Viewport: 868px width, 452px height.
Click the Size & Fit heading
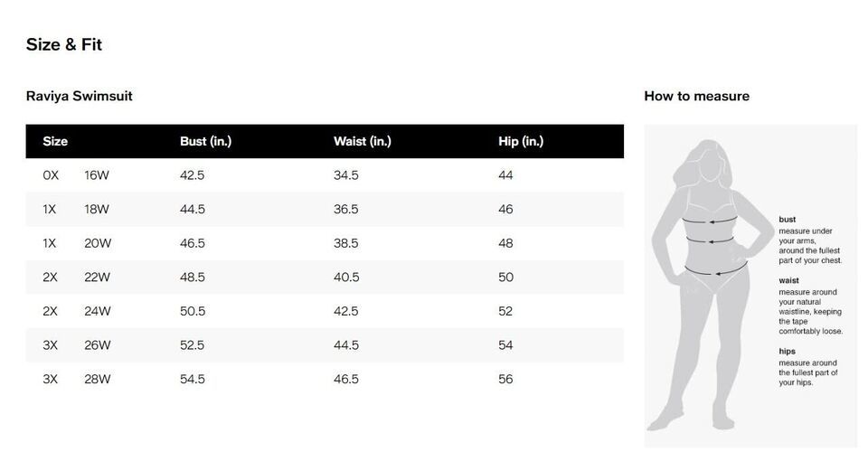pos(63,44)
